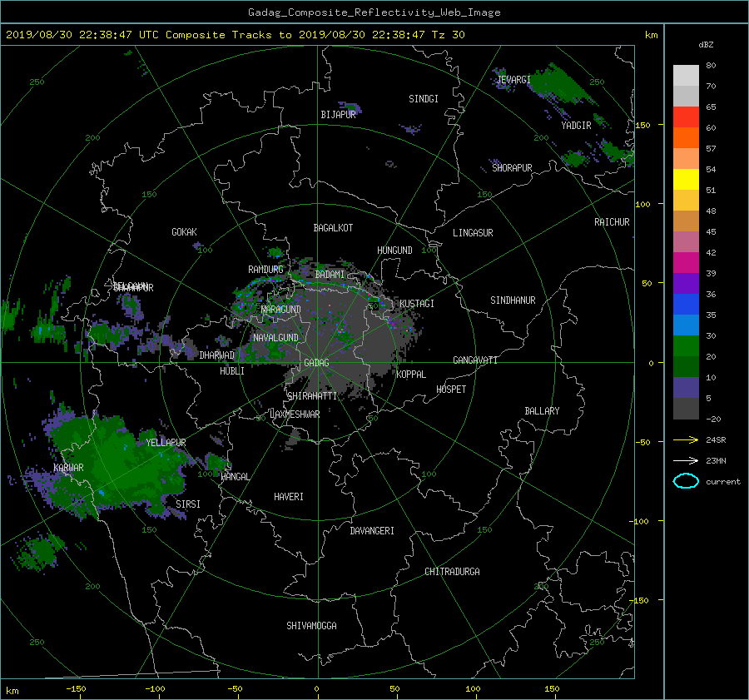Click the RAICHUR label
This screenshot has height=700, width=749.
point(612,222)
